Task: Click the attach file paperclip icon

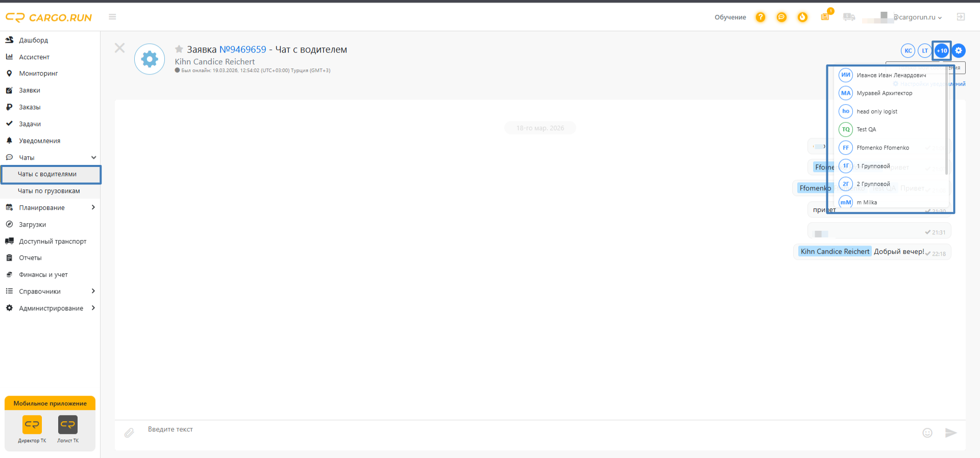Action: (x=129, y=433)
